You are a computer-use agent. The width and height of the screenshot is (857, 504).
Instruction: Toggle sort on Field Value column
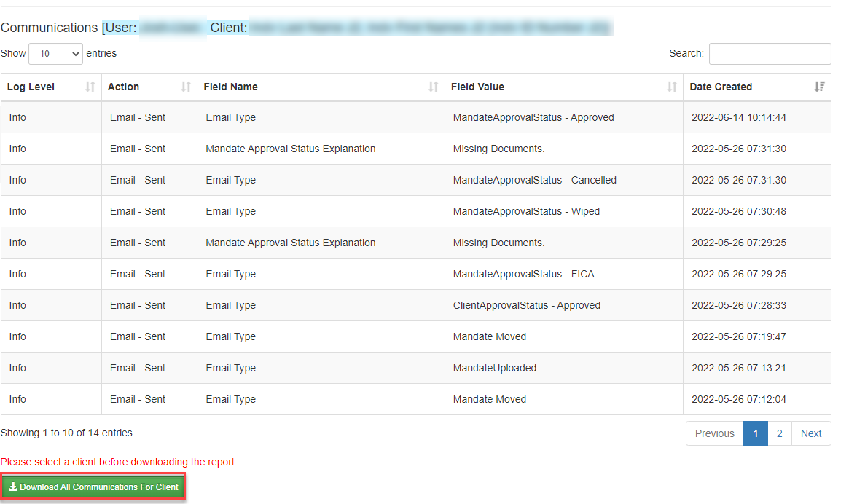[x=672, y=87]
